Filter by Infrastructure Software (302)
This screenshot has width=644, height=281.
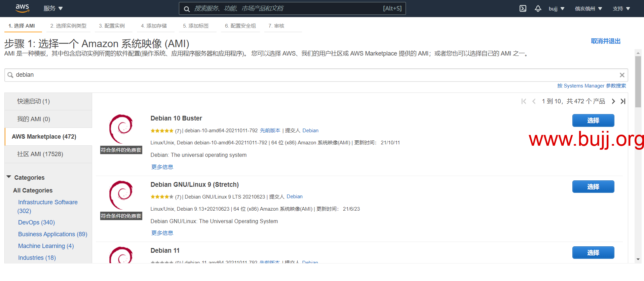pos(48,206)
